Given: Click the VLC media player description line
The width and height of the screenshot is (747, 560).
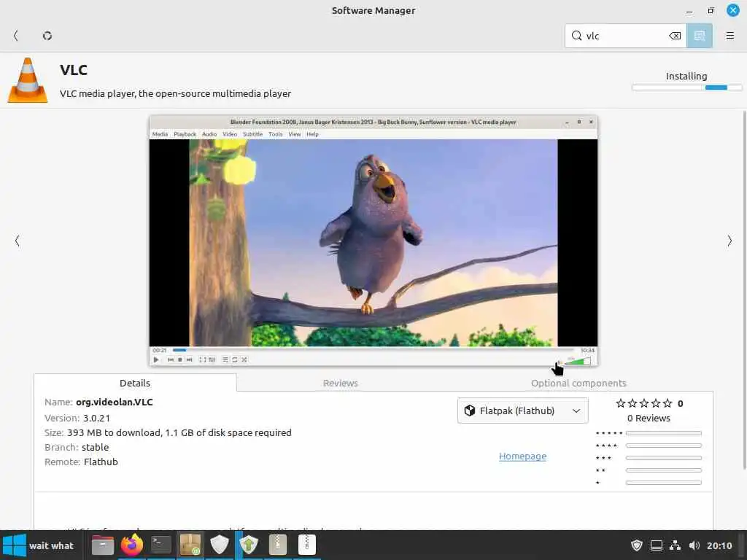Looking at the screenshot, I should point(175,93).
